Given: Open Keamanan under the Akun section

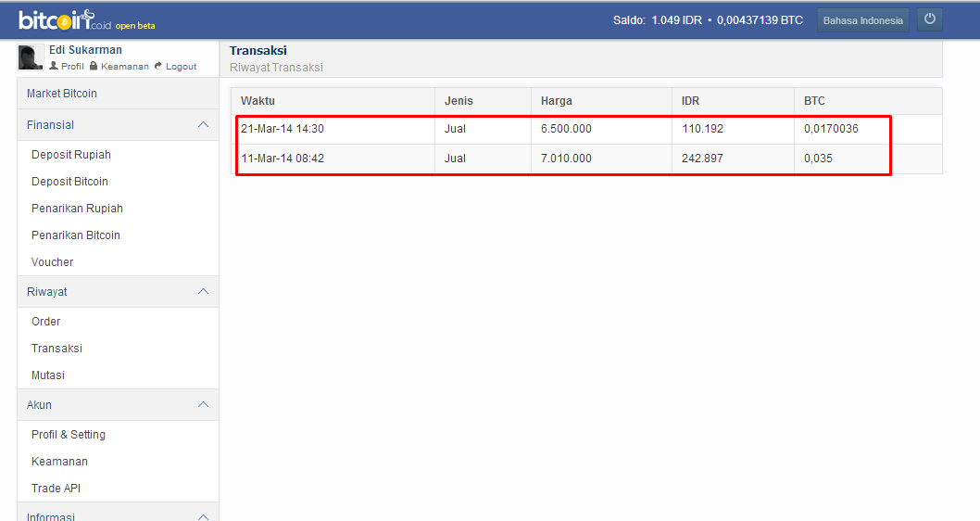Looking at the screenshot, I should click(x=59, y=462).
